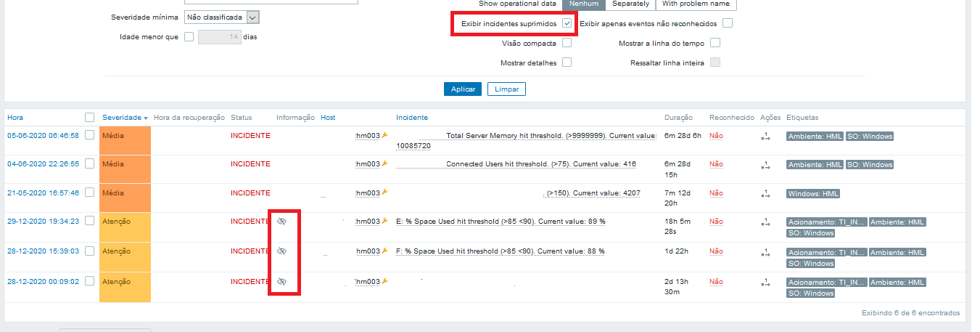The height and width of the screenshot is (332, 980).
Task: Open F: % Space Used incident link
Action: [x=501, y=251]
